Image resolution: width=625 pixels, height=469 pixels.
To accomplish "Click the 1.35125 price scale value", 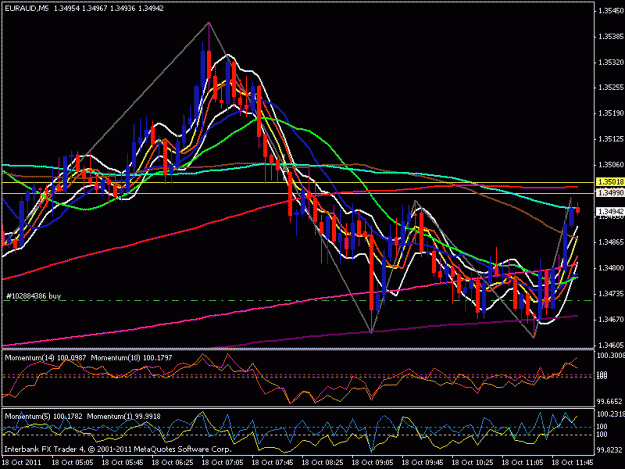I will pyautogui.click(x=611, y=139).
